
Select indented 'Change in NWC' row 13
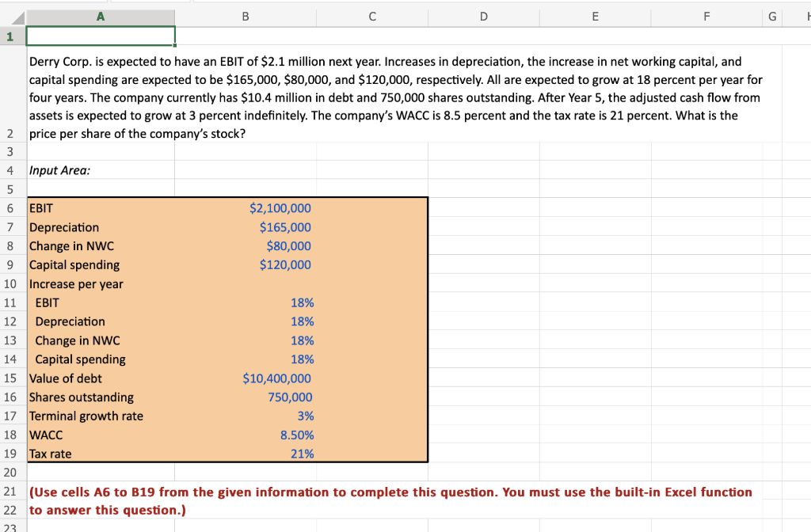click(x=78, y=340)
